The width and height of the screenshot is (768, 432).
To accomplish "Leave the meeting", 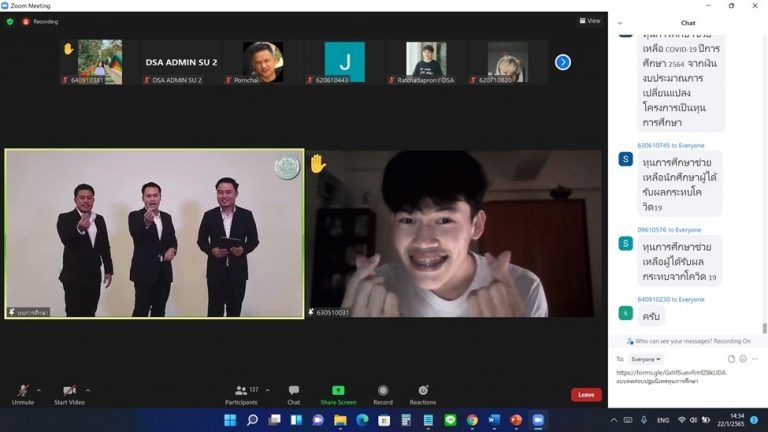I will coord(586,395).
